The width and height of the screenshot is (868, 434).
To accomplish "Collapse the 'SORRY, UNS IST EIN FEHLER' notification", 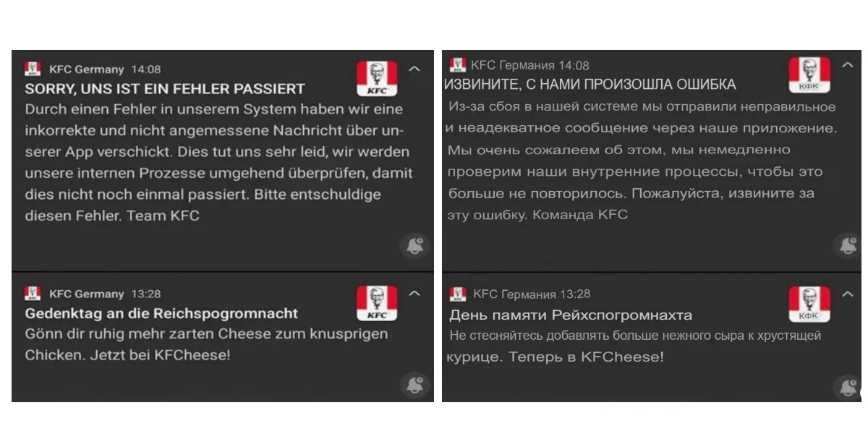I will pyautogui.click(x=414, y=69).
